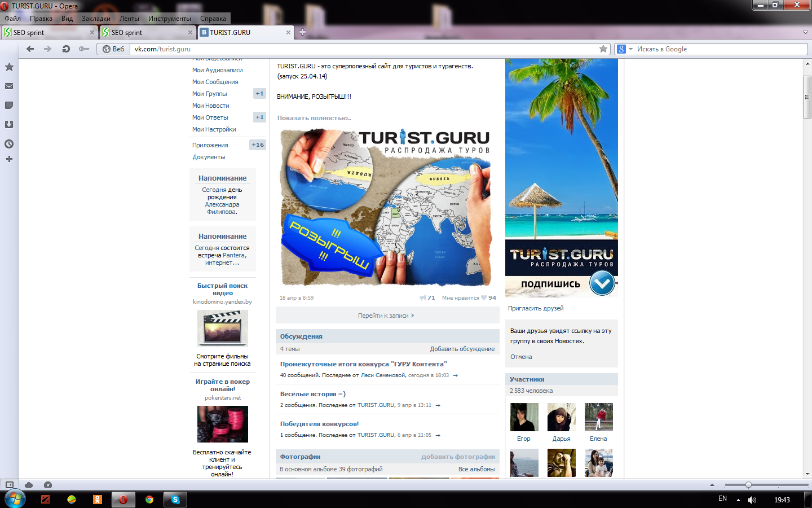Click the +16 counter next to Приложения
812x508 pixels.
coord(258,145)
